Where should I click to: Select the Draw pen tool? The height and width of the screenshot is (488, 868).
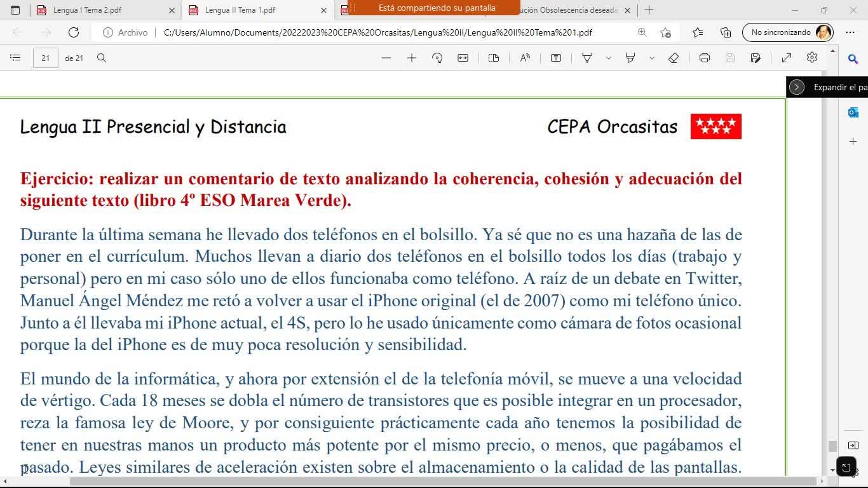click(587, 58)
